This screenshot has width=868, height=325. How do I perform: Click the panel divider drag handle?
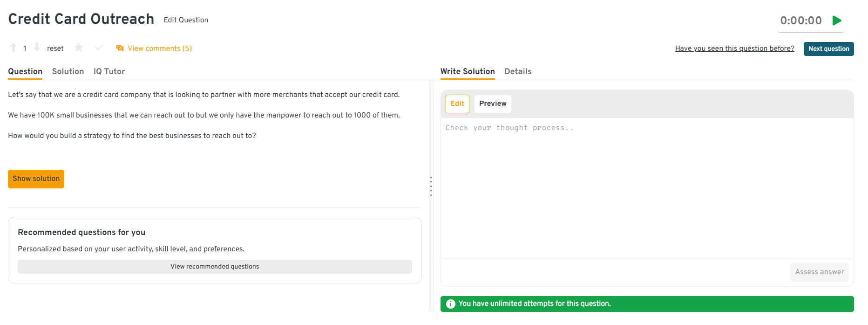point(431,186)
